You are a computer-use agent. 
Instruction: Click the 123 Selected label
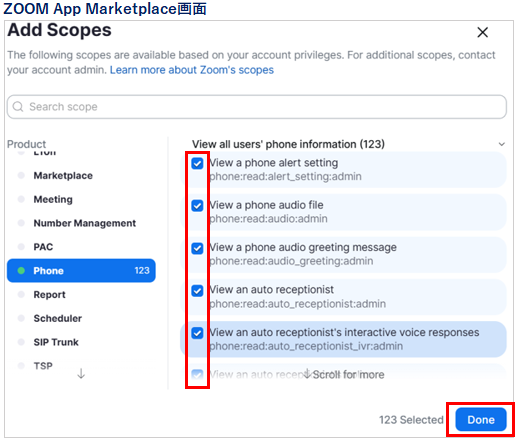pyautogui.click(x=411, y=420)
